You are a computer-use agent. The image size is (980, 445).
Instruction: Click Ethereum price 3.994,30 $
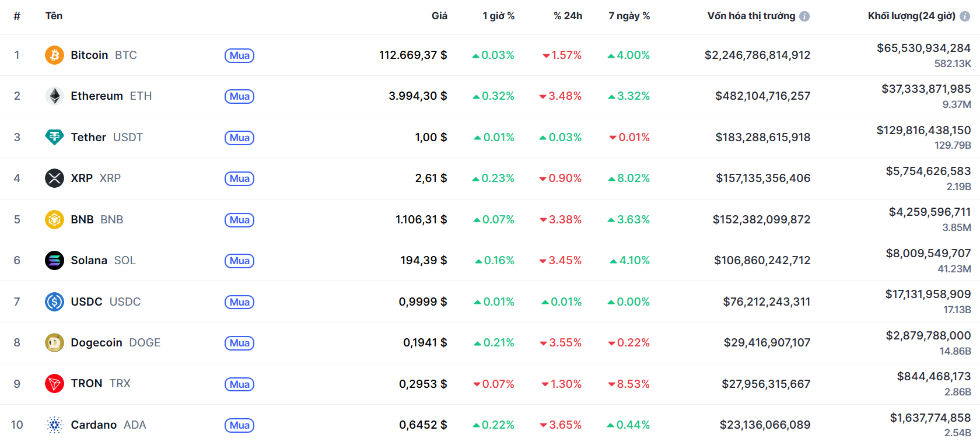[x=418, y=96]
